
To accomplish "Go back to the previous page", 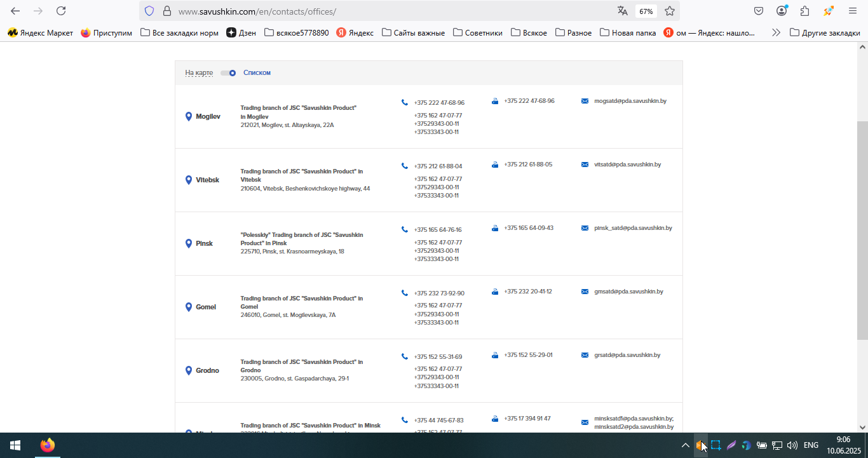I will pos(15,11).
